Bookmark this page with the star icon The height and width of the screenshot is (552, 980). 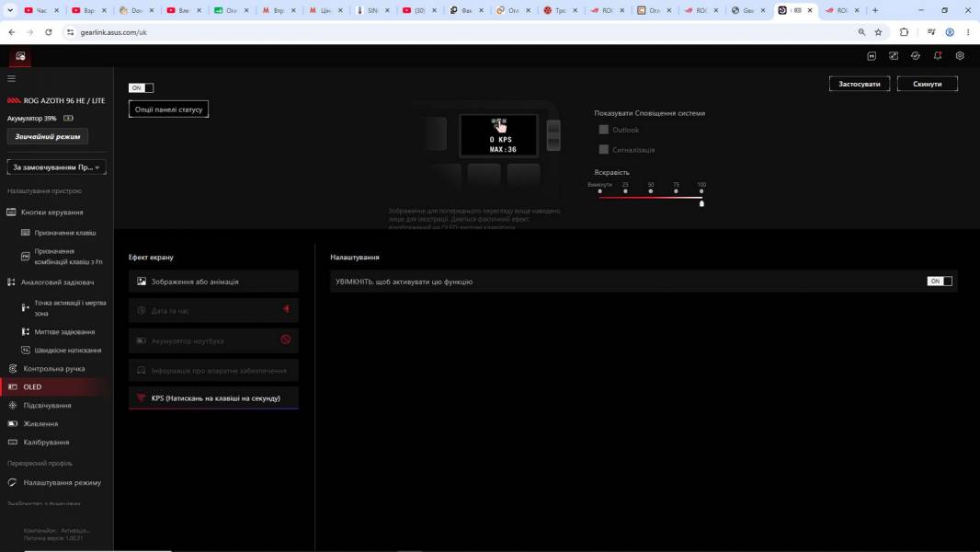point(878,32)
